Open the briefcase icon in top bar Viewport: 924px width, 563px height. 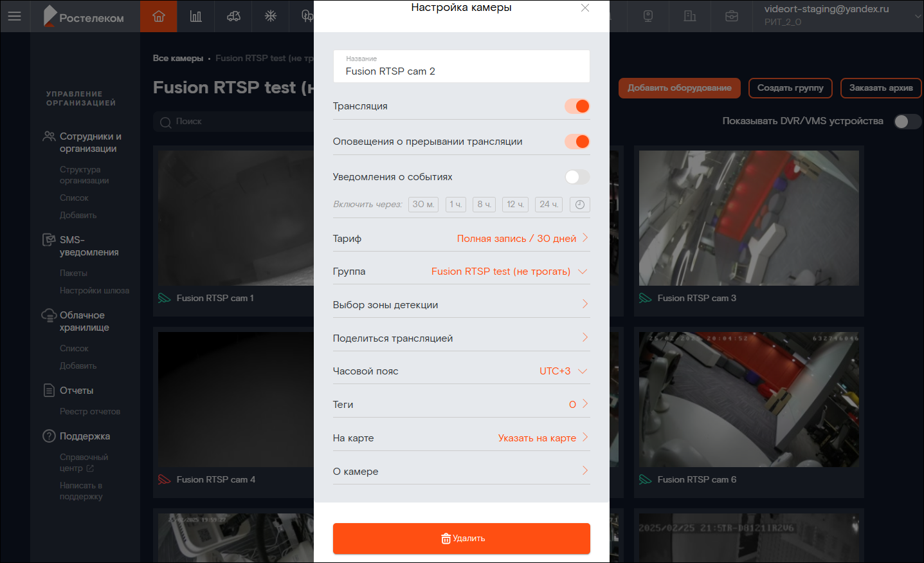732,16
